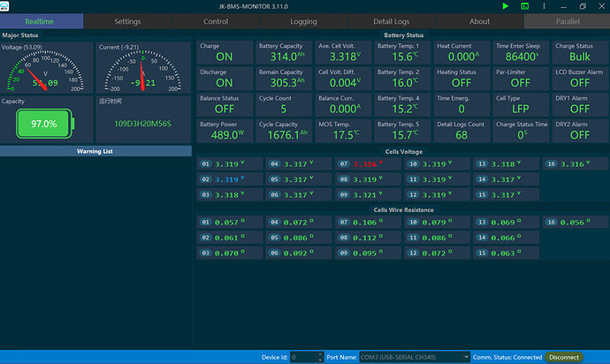Click the green play icon in title bar
This screenshot has width=610, height=364.
coord(505,6)
